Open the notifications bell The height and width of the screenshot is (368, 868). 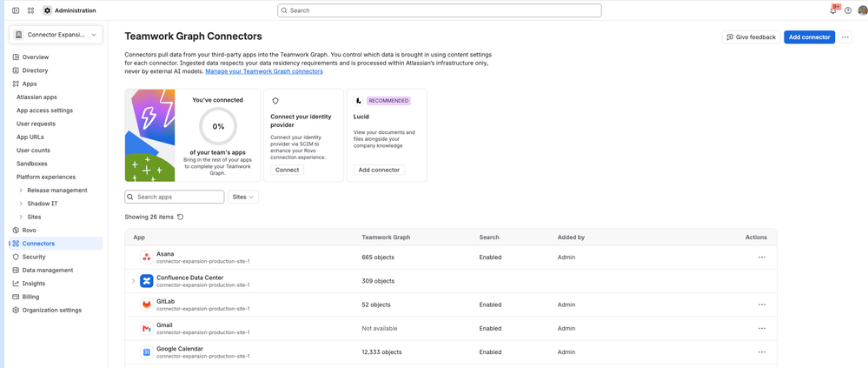[834, 10]
